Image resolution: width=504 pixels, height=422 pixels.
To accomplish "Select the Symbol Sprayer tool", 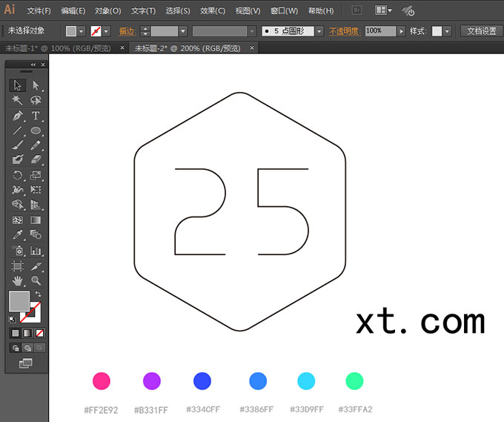I will click(x=17, y=251).
